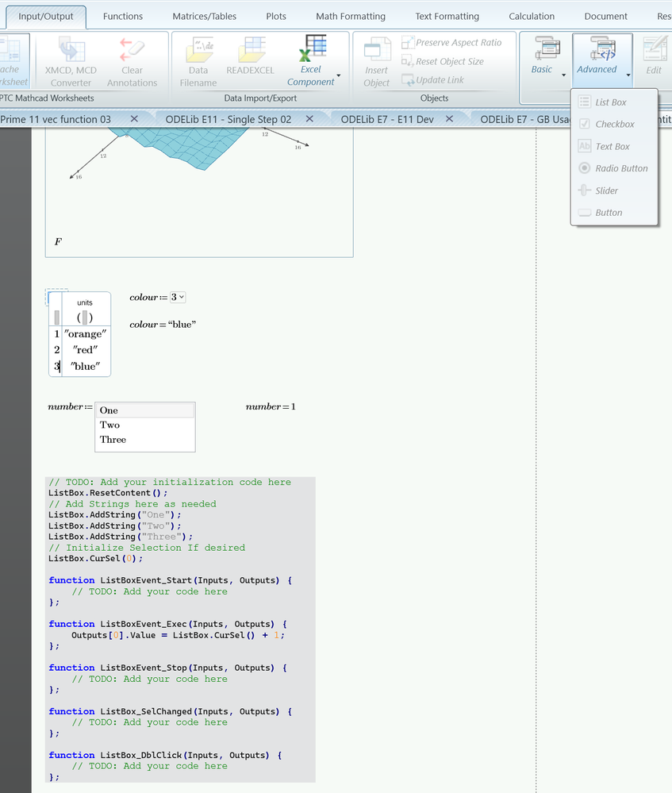The height and width of the screenshot is (793, 672).
Task: Click the READEXCEL icon
Action: (251, 51)
